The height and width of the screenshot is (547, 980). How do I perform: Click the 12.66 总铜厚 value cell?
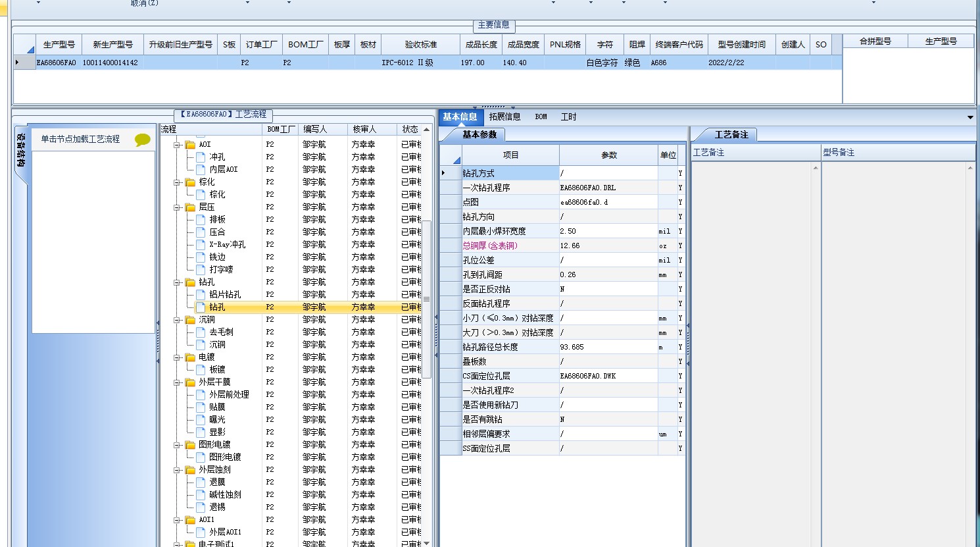[x=608, y=246]
